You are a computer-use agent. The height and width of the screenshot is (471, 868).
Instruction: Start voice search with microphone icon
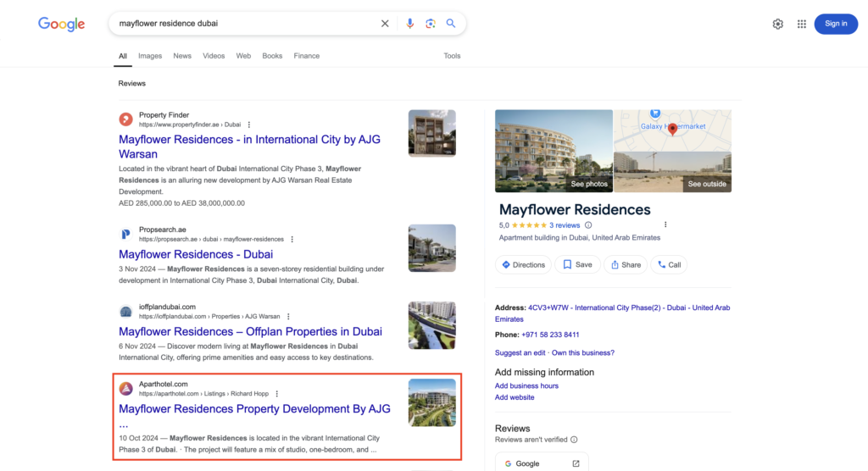tap(409, 23)
